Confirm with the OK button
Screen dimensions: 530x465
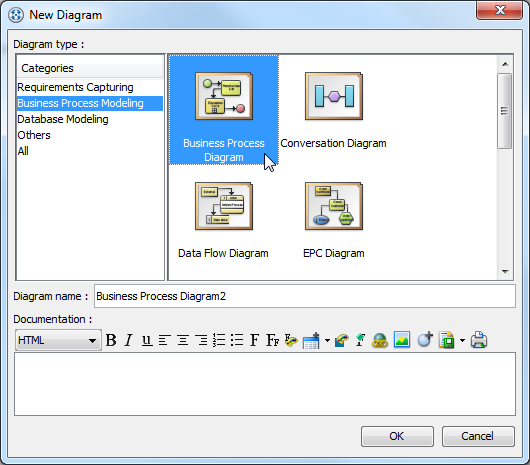tap(397, 436)
